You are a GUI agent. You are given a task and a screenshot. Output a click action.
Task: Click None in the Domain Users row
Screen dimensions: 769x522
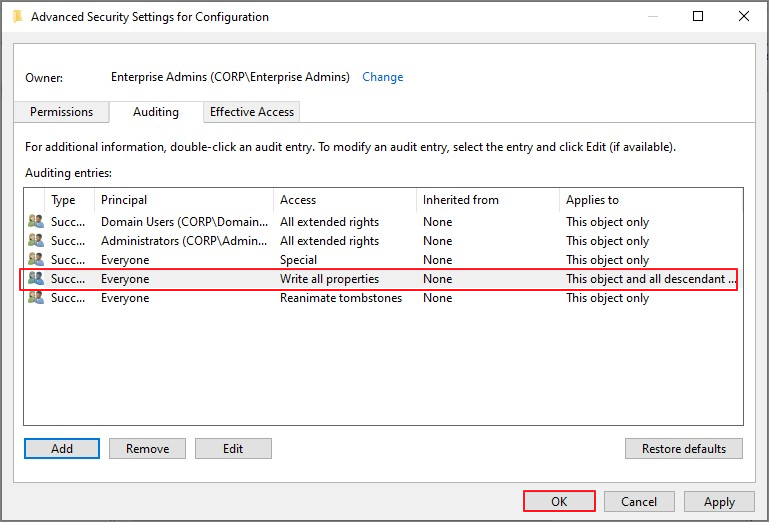click(437, 222)
